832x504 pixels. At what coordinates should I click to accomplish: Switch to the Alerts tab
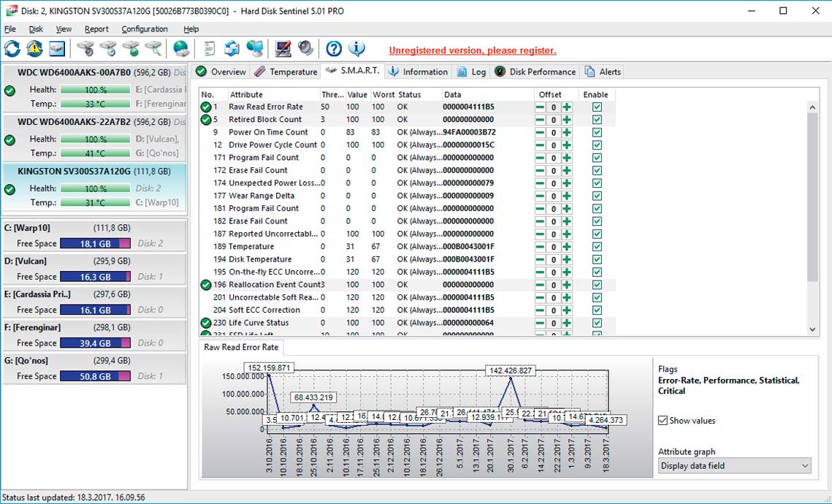603,72
